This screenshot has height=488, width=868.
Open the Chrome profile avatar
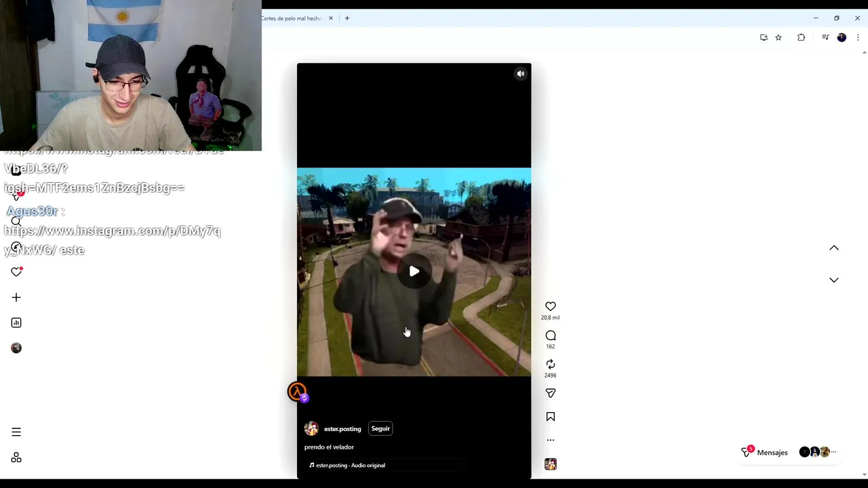[842, 37]
